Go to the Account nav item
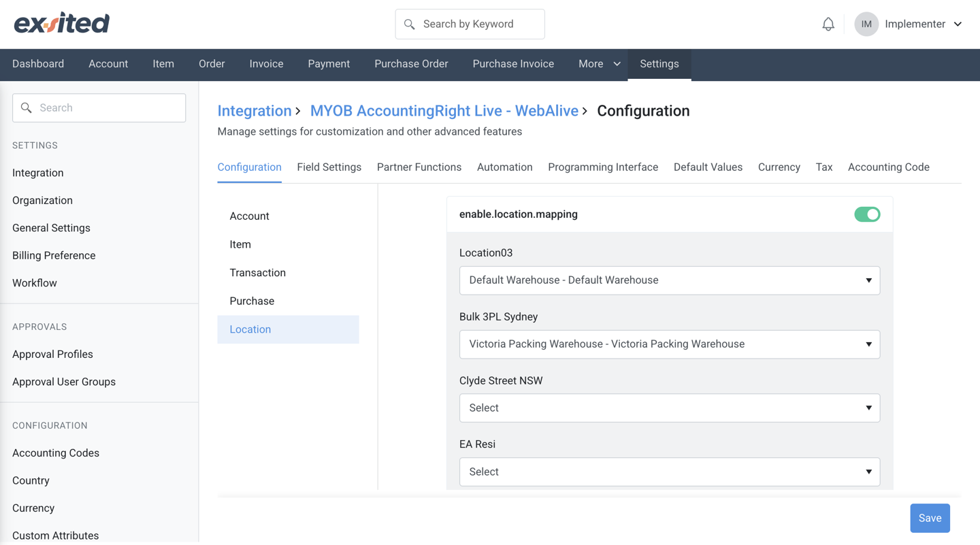Screen dimensions: 980x545 click(x=108, y=64)
